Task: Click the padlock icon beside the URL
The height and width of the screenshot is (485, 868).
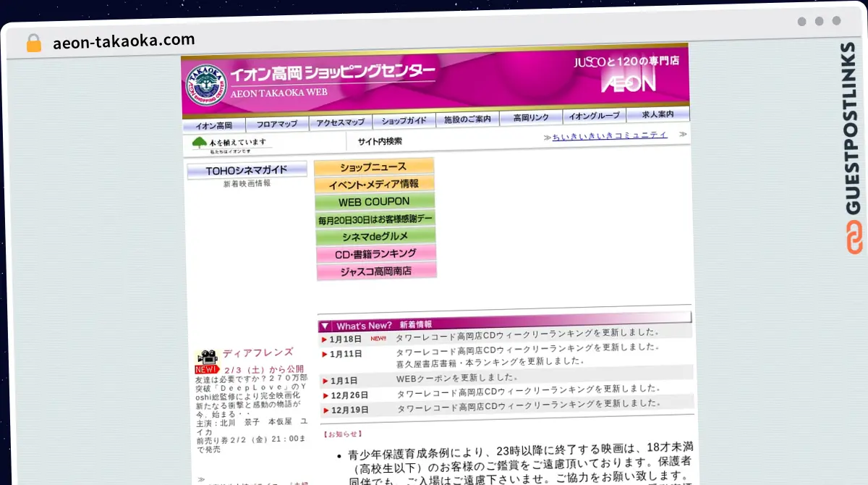Action: coord(34,43)
